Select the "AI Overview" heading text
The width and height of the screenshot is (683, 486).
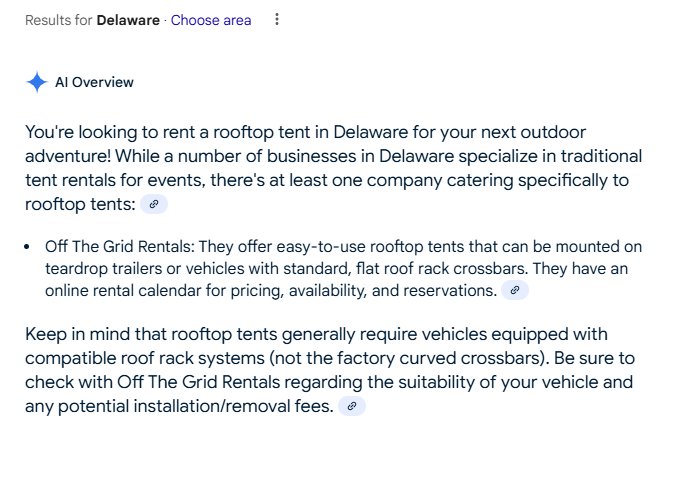tap(94, 82)
